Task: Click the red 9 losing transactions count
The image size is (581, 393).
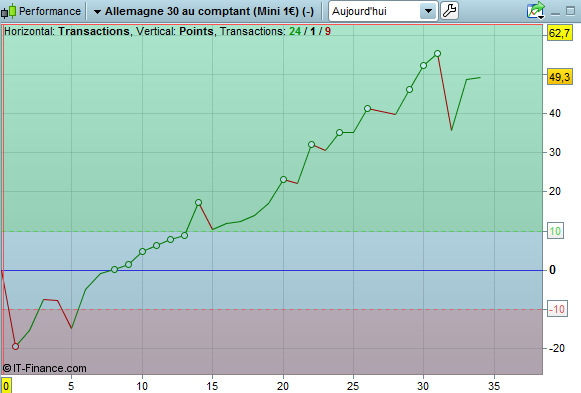Action: click(x=328, y=31)
